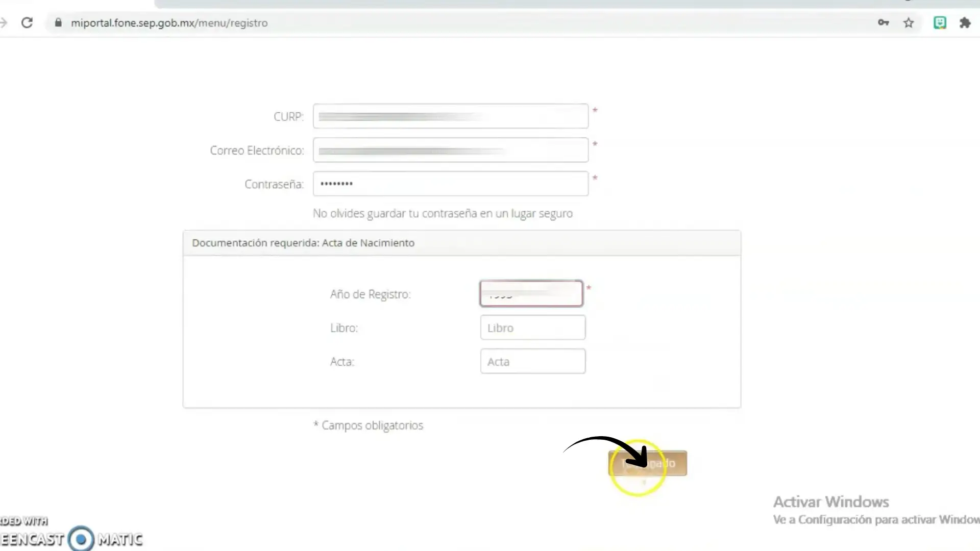Click the Libro input field
Image resolution: width=980 pixels, height=551 pixels.
[x=533, y=328]
